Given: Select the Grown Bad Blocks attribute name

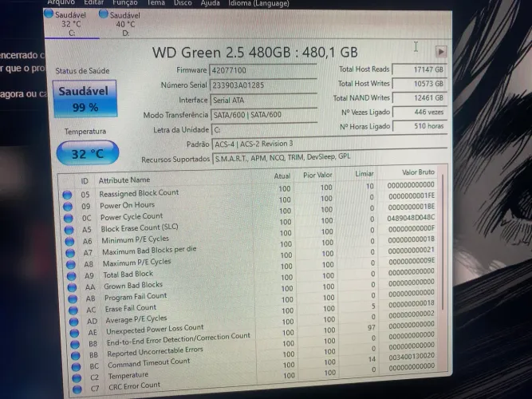Looking at the screenshot, I should [133, 285].
